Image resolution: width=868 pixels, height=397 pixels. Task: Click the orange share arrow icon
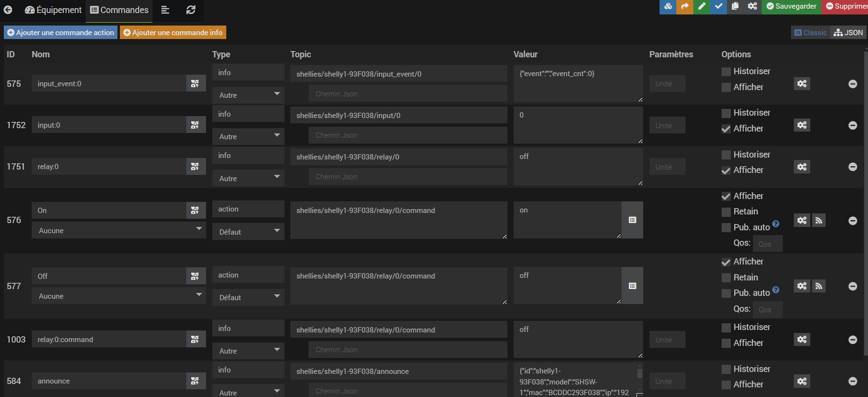(685, 6)
